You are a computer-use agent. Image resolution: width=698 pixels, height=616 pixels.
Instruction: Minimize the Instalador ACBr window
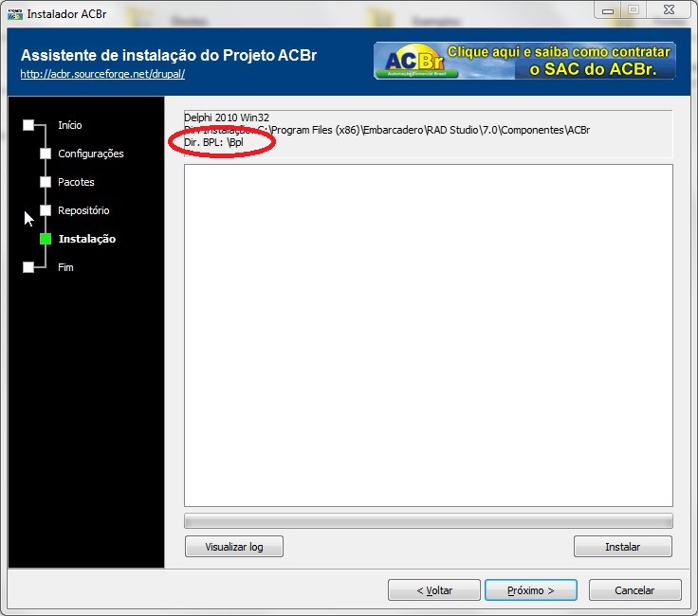[608, 10]
